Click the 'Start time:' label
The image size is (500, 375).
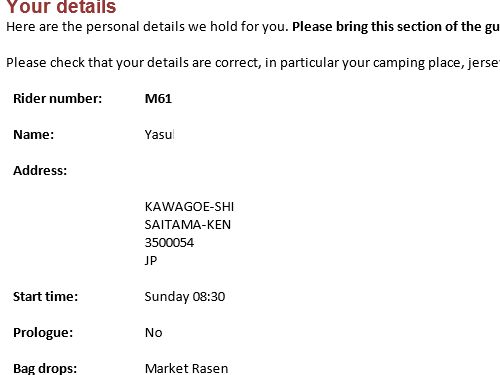point(45,297)
